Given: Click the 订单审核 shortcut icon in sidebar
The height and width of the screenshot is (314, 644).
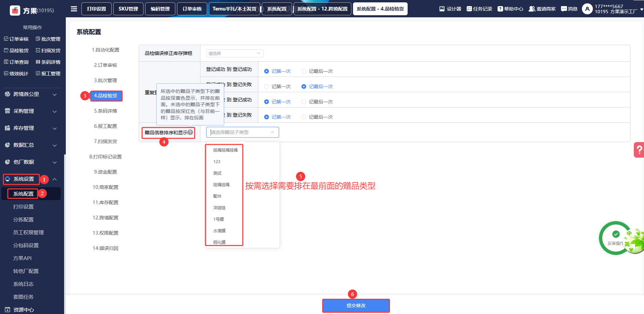Looking at the screenshot, I should pos(6,39).
